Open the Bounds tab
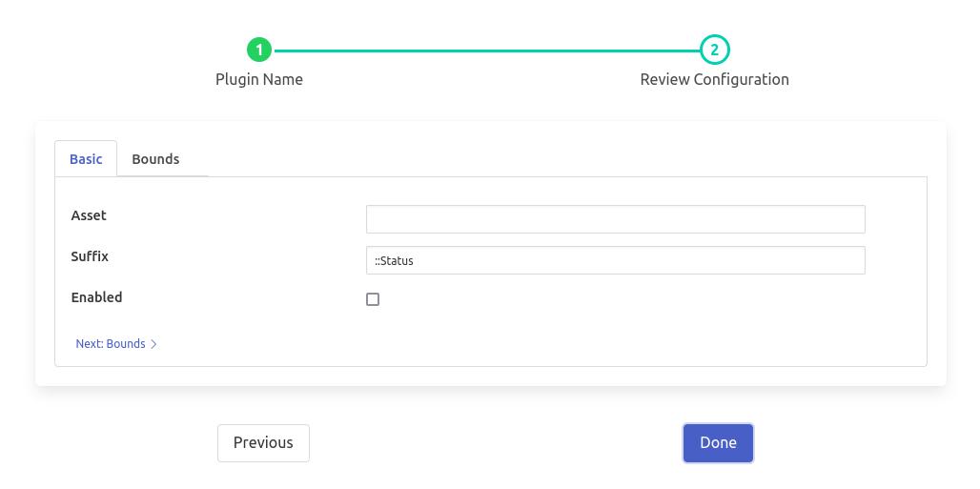 155,159
